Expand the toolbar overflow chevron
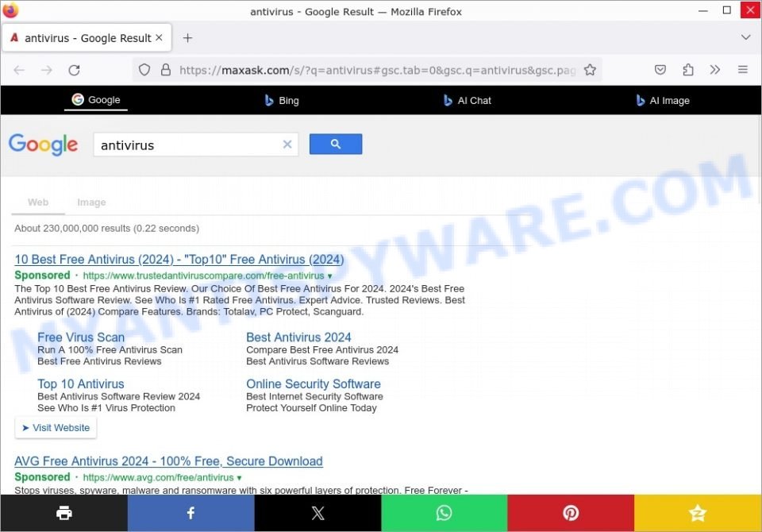The width and height of the screenshot is (762, 532). pos(714,70)
